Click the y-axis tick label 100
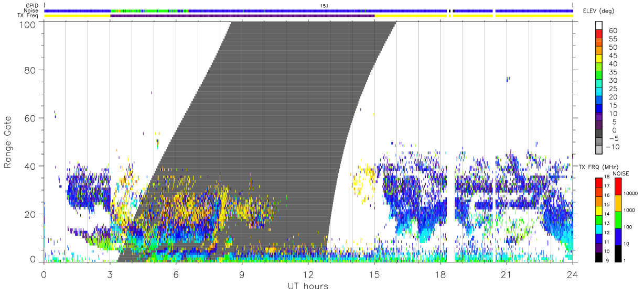644x297 pixels. (28, 24)
